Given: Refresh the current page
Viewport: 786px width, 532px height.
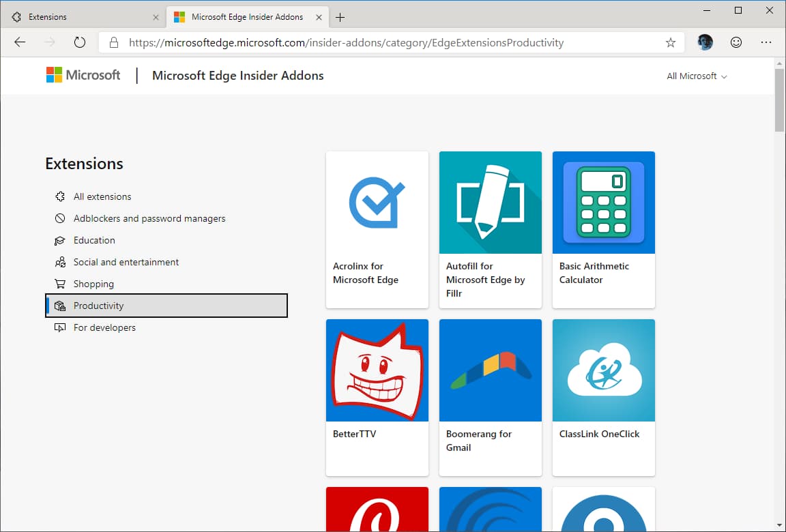Looking at the screenshot, I should [79, 42].
